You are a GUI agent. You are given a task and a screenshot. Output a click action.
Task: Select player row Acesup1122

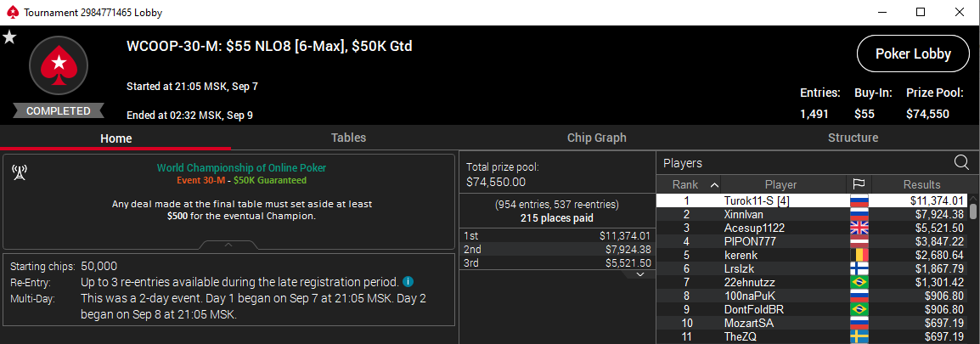pos(813,228)
